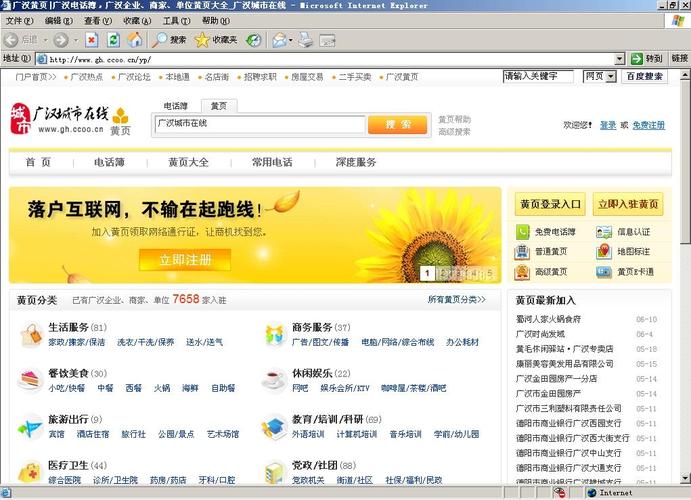Click the 地图标注 map marker icon
This screenshot has height=500, width=691.
tap(604, 252)
